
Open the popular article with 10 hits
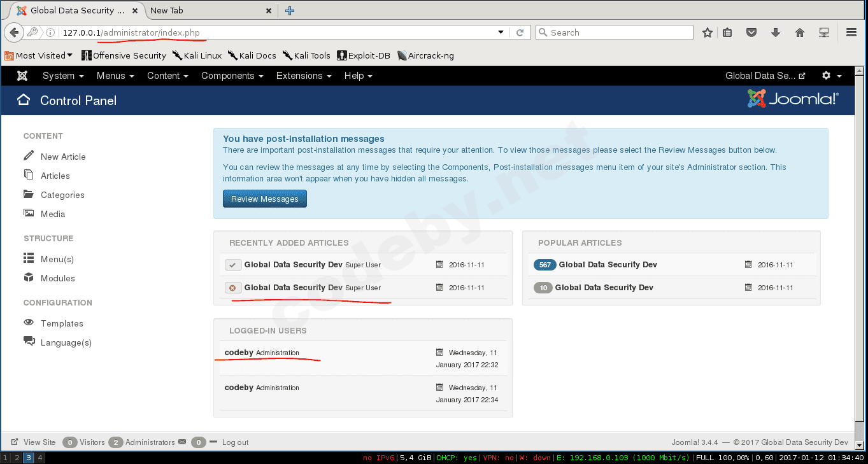pyautogui.click(x=604, y=288)
